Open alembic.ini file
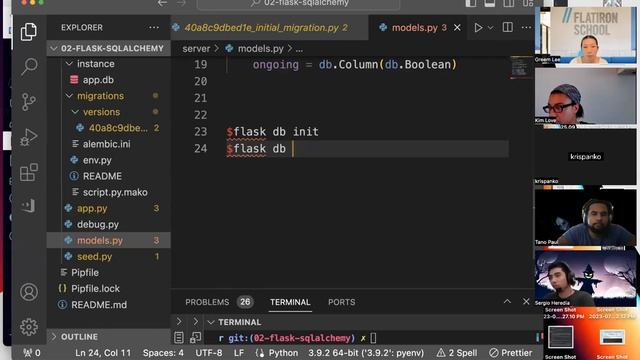This screenshot has width=640, height=360. click(108, 144)
